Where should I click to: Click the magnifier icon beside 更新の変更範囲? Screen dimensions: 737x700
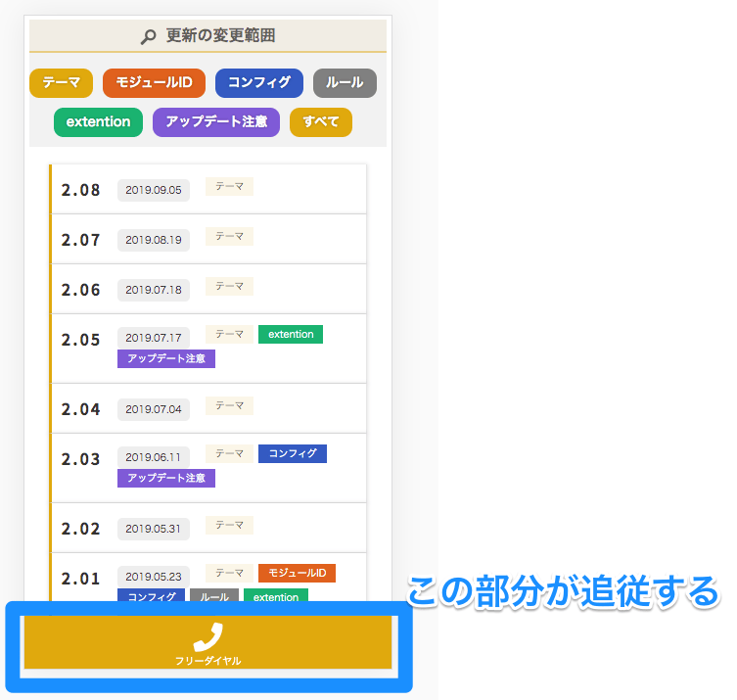tap(148, 36)
